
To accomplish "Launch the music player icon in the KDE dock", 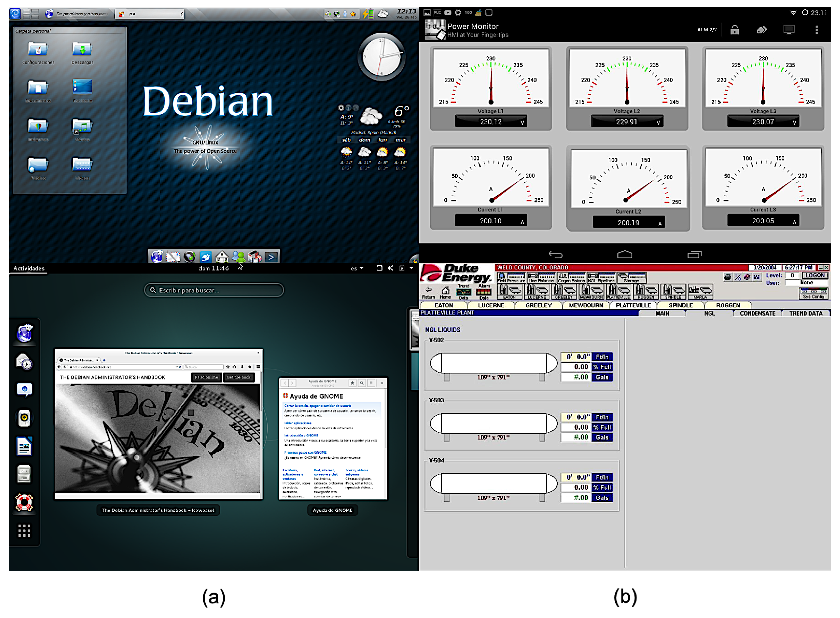I will click(189, 257).
